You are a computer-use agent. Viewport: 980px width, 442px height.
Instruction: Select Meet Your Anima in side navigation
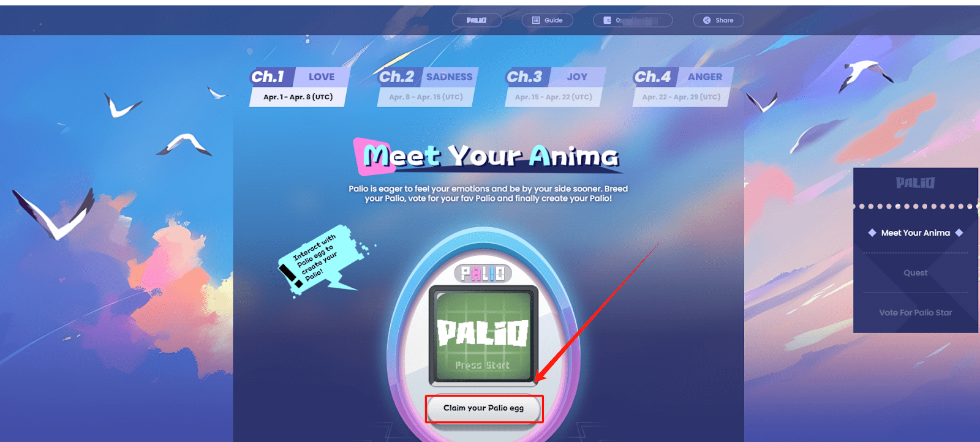[915, 233]
